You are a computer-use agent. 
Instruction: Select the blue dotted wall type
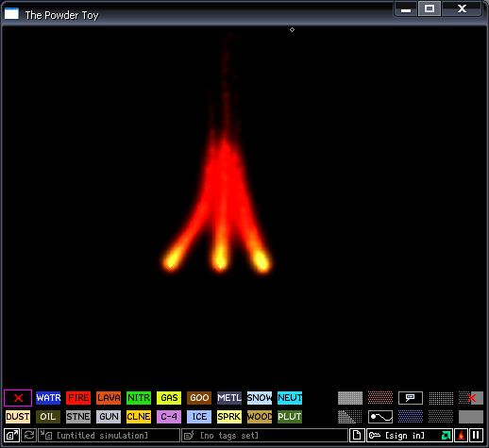(x=411, y=417)
